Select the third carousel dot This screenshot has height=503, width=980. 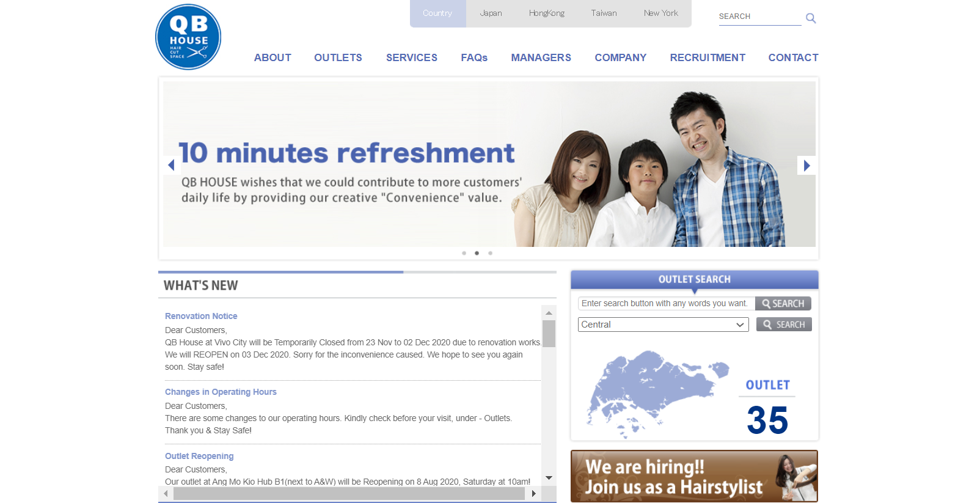(491, 253)
